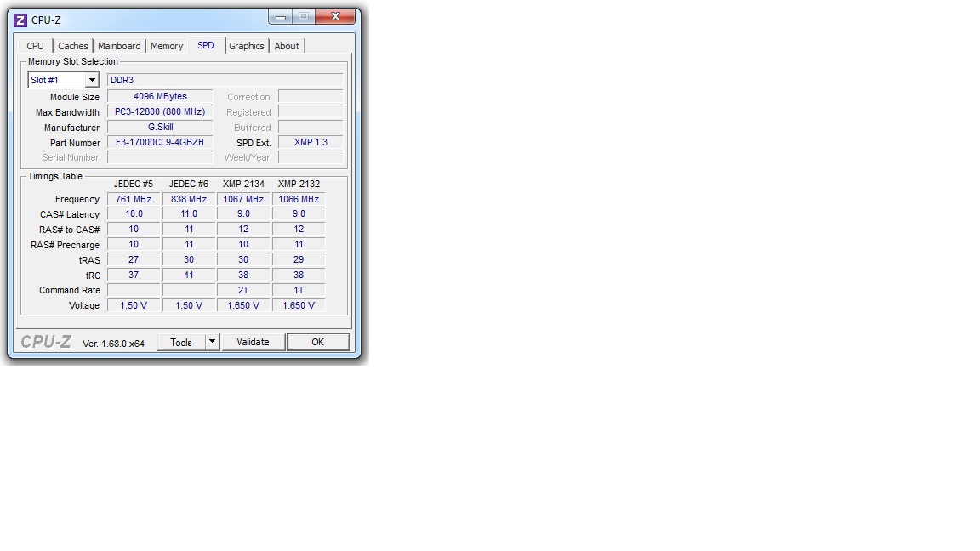Open the Caches tab
This screenshot has height=551, width=980.
(73, 46)
